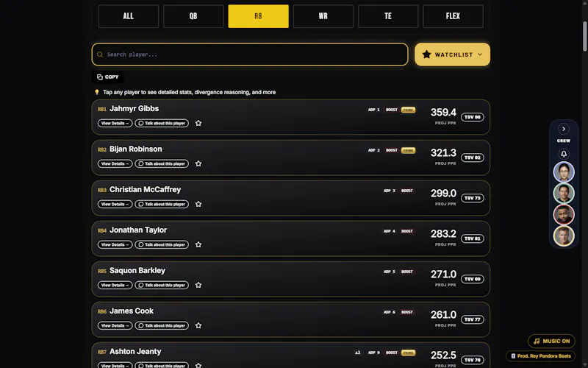View details for Bijan Robinson
The width and height of the screenshot is (588, 368).
115,163
